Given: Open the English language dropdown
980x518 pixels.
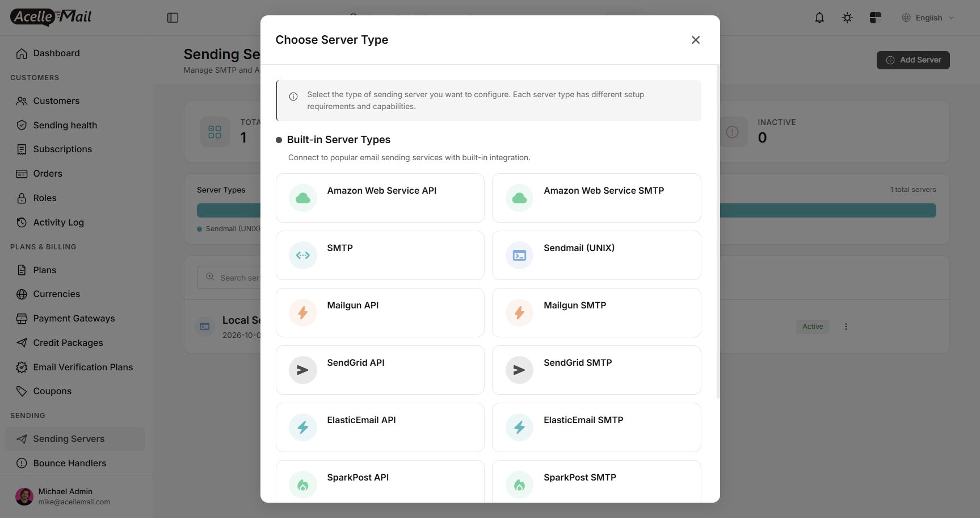Looking at the screenshot, I should tap(928, 18).
